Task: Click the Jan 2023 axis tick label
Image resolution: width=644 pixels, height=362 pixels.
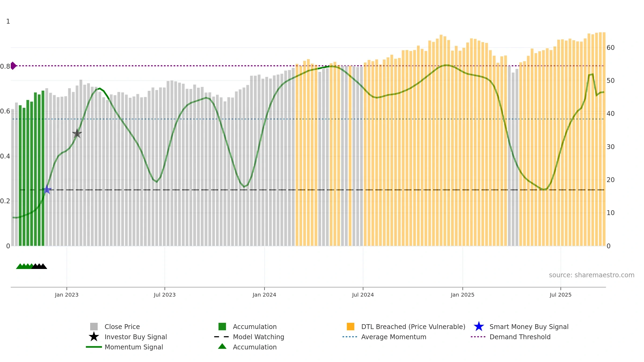Action: pos(67,295)
